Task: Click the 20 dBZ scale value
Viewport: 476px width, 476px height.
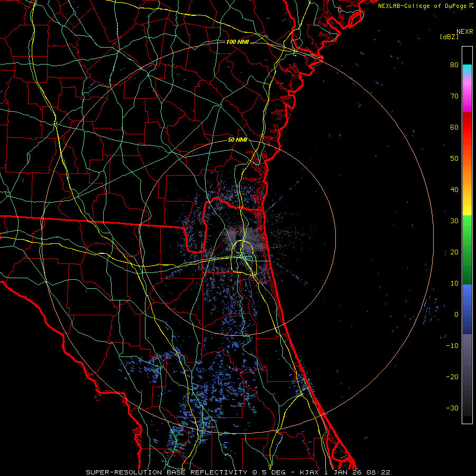Action: coord(454,252)
